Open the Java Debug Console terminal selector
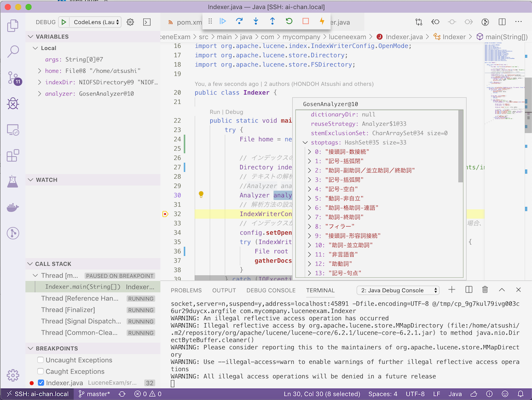This screenshot has width=532, height=400. pos(398,290)
